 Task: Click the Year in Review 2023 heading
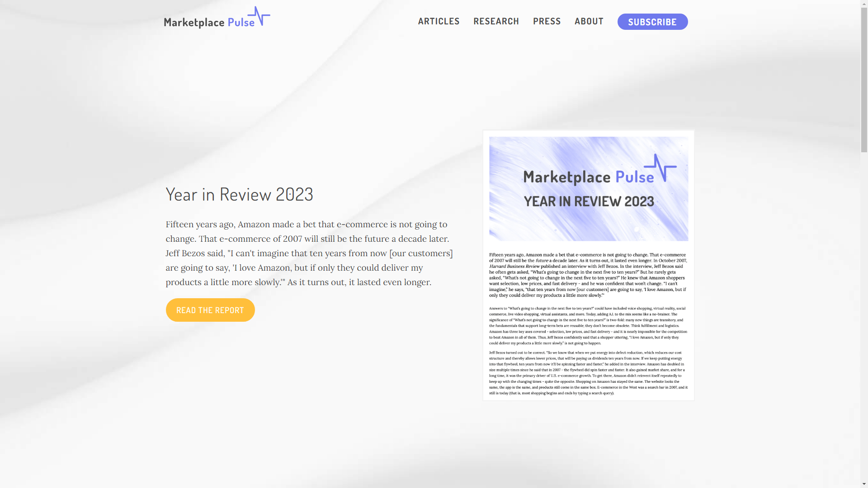click(x=239, y=194)
